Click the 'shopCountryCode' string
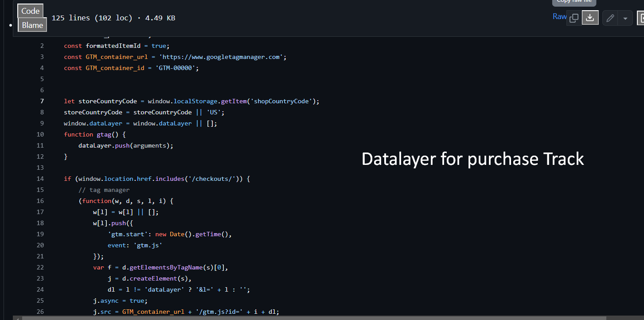 (x=281, y=101)
